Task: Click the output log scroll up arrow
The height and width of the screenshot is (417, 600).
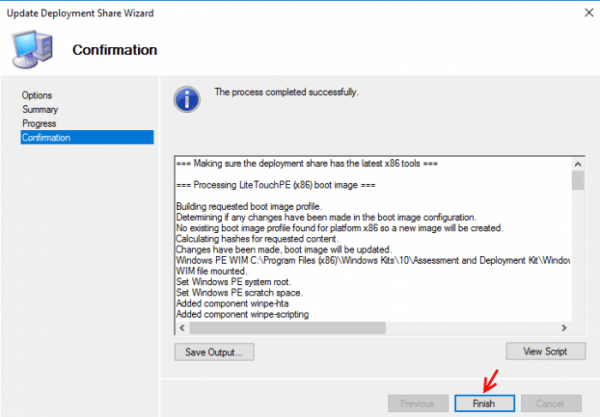Action: [x=578, y=164]
